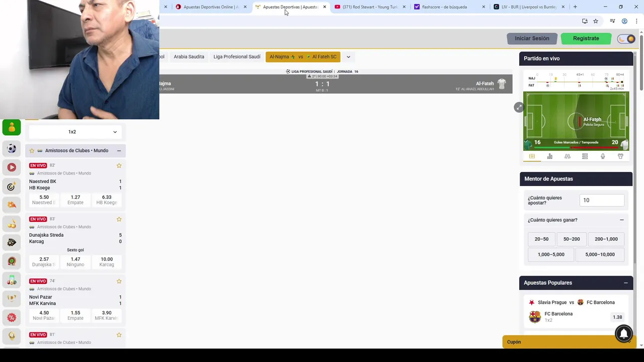Open the table standings icon in live match
644x362 pixels.
point(585,156)
